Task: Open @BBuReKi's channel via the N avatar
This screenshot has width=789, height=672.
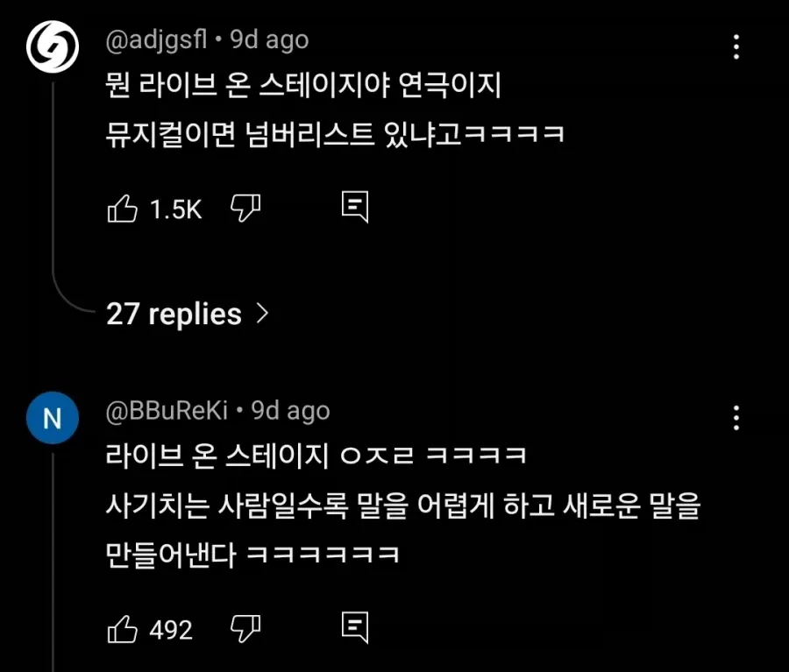Action: point(53,419)
